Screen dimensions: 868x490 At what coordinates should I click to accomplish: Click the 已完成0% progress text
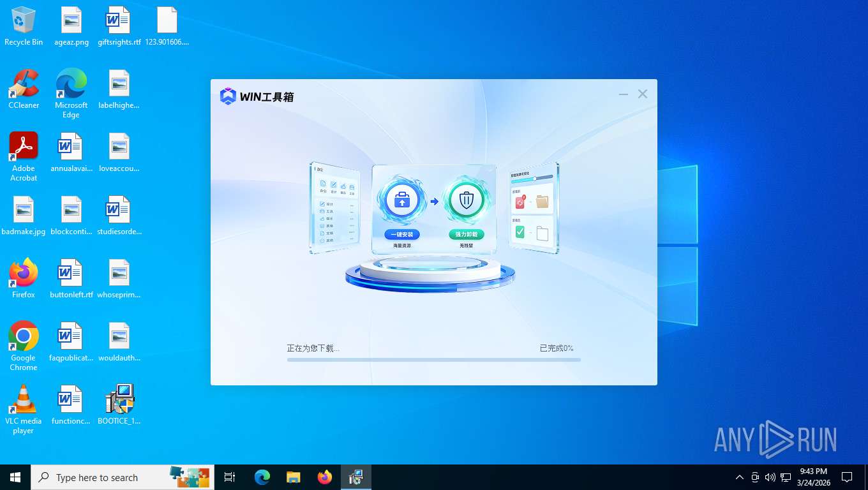pos(557,348)
